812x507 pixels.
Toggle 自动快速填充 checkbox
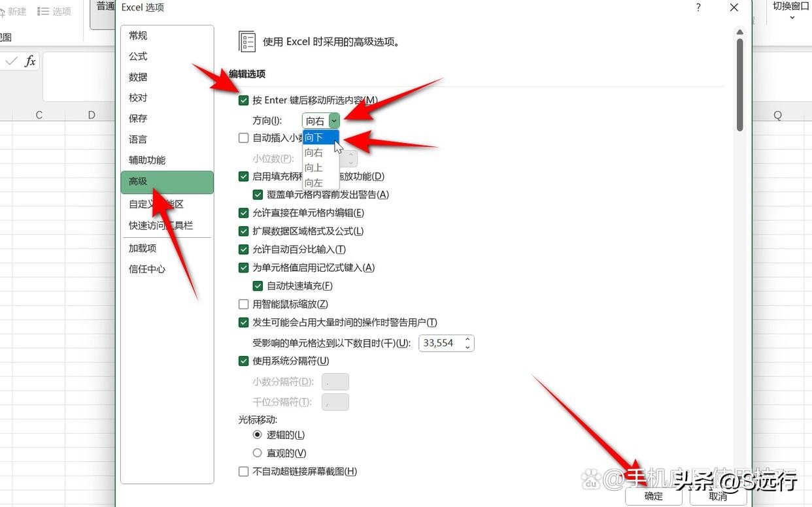click(258, 286)
